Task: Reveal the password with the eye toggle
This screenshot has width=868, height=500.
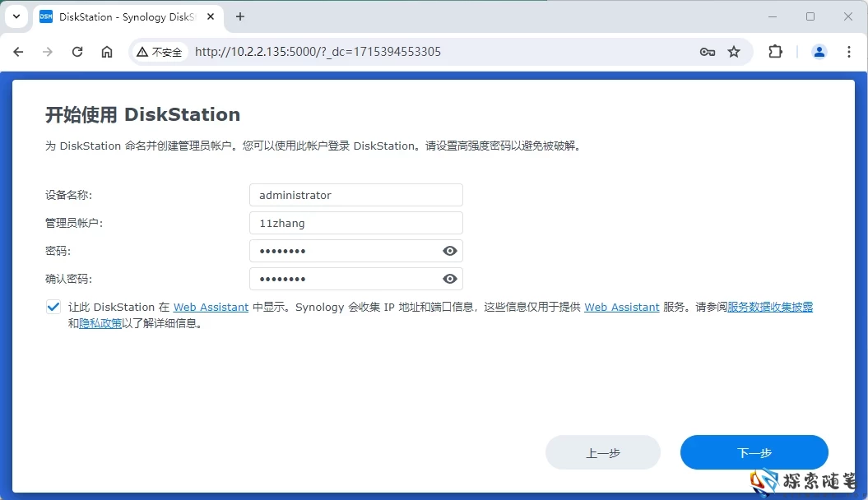Action: (x=449, y=250)
